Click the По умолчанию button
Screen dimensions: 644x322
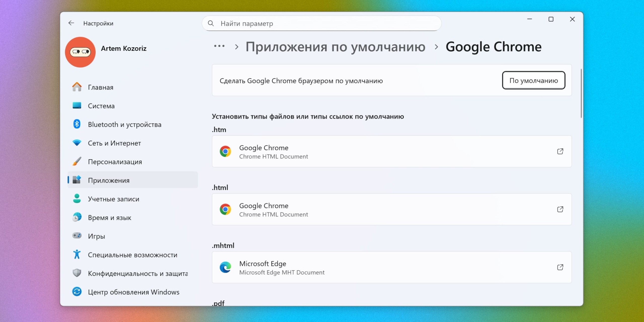(534, 80)
